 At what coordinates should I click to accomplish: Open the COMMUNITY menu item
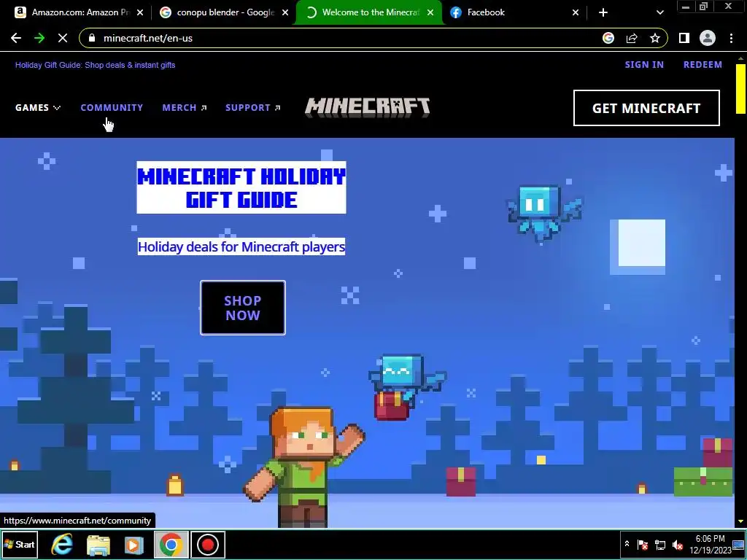point(112,108)
